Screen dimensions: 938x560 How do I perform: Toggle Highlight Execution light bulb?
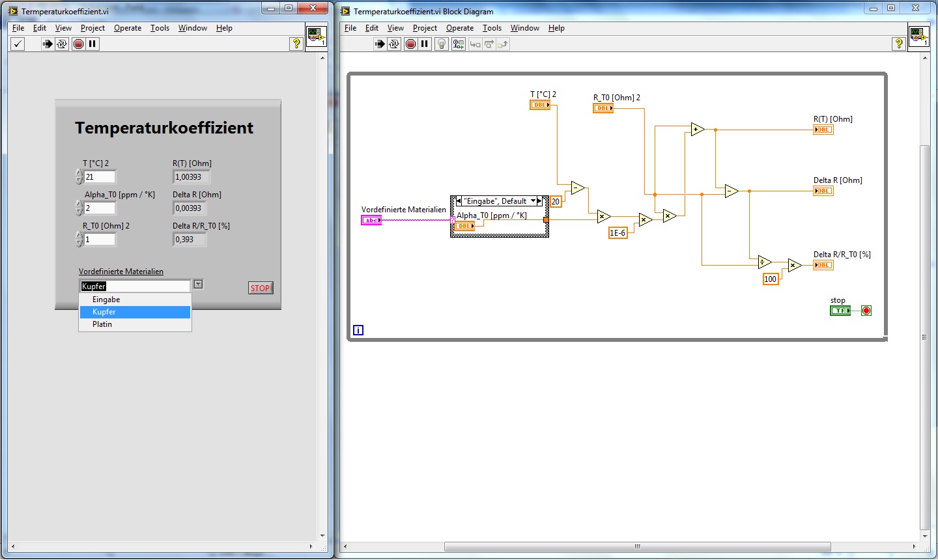click(x=442, y=44)
